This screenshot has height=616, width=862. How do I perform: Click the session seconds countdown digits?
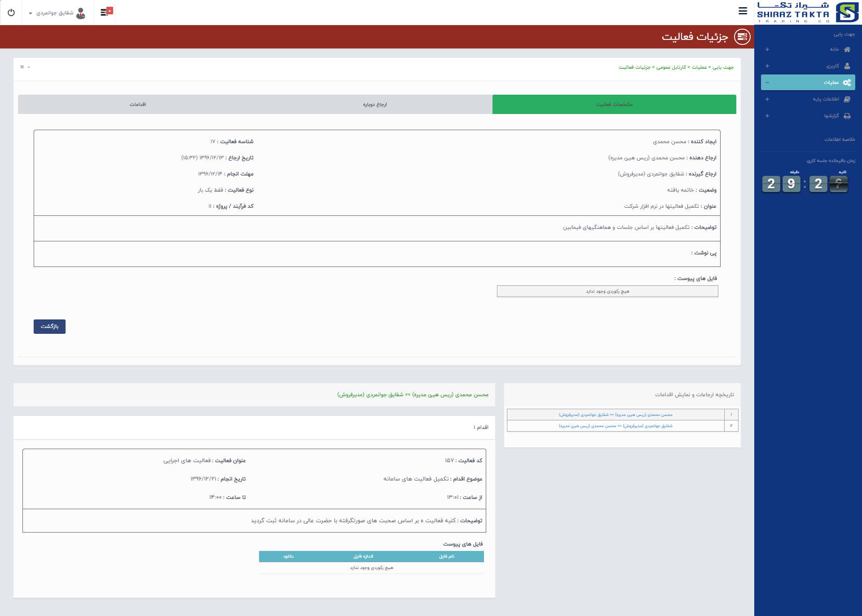pos(828,183)
